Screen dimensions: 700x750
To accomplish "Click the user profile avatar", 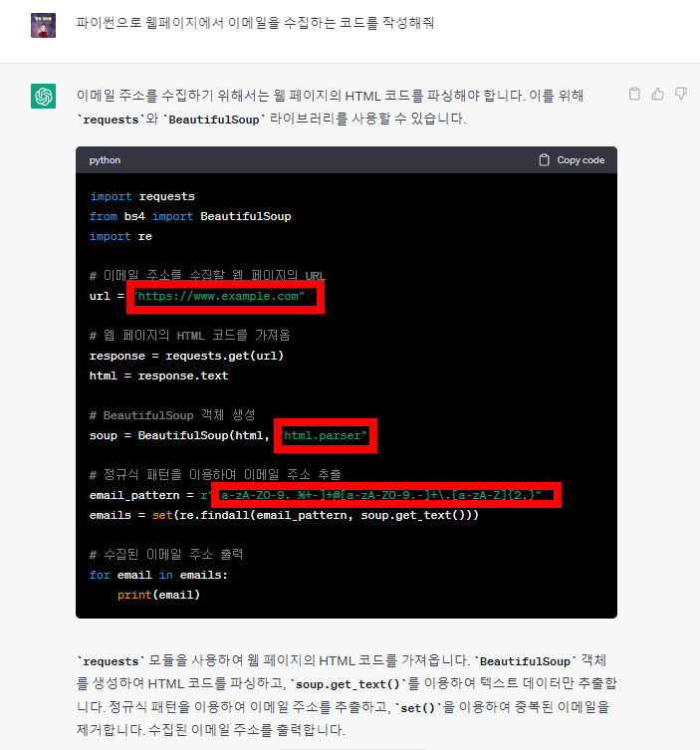I will tap(44, 25).
